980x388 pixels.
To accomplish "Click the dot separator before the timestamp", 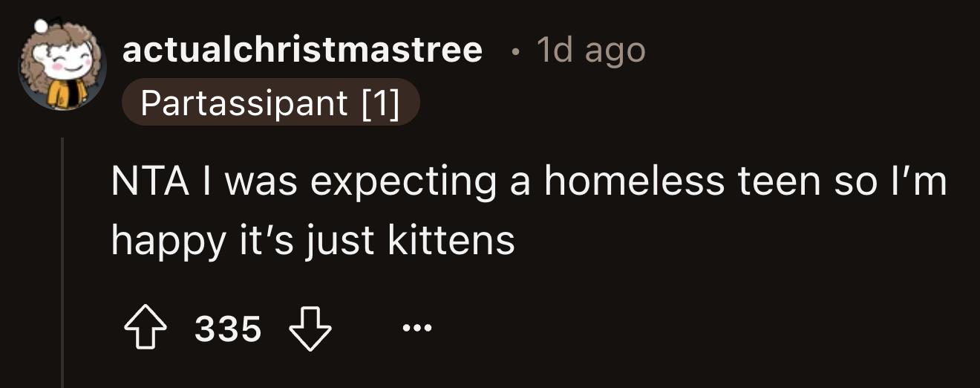I will coord(514,51).
